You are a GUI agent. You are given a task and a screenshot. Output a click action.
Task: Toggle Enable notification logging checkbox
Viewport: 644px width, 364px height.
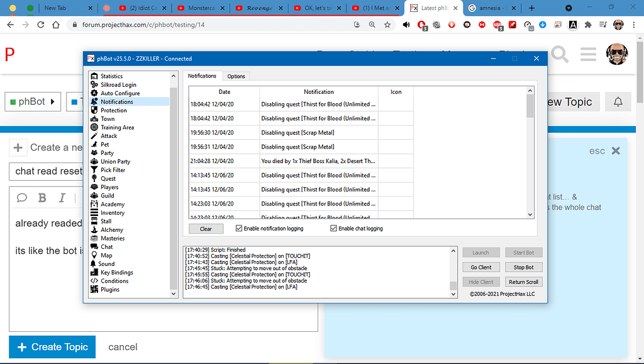238,228
